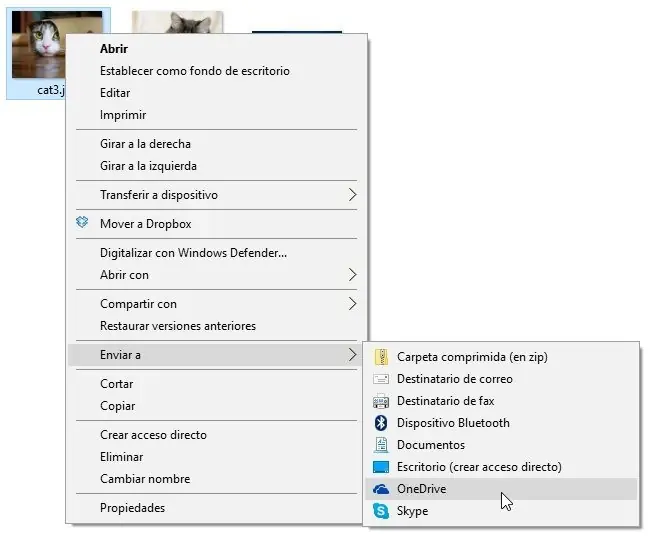This screenshot has height=553, width=650.
Task: Click the Dropbox icon in the context menu
Action: pos(82,222)
